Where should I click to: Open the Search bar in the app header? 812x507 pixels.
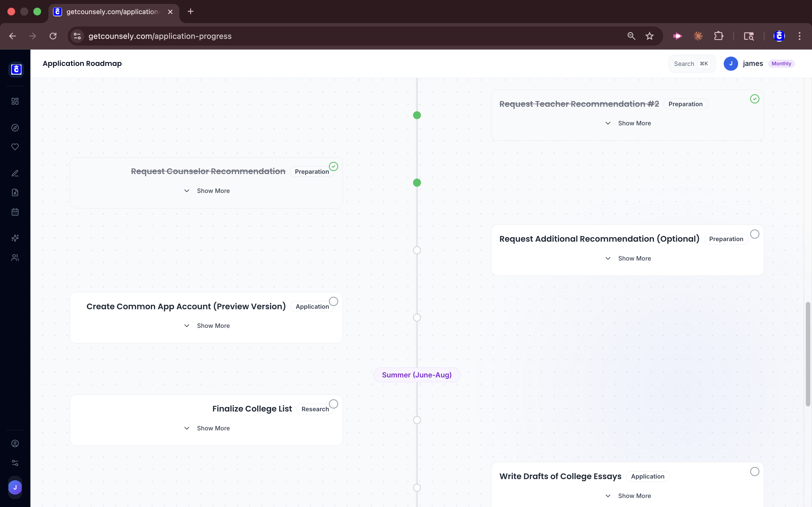[691, 63]
